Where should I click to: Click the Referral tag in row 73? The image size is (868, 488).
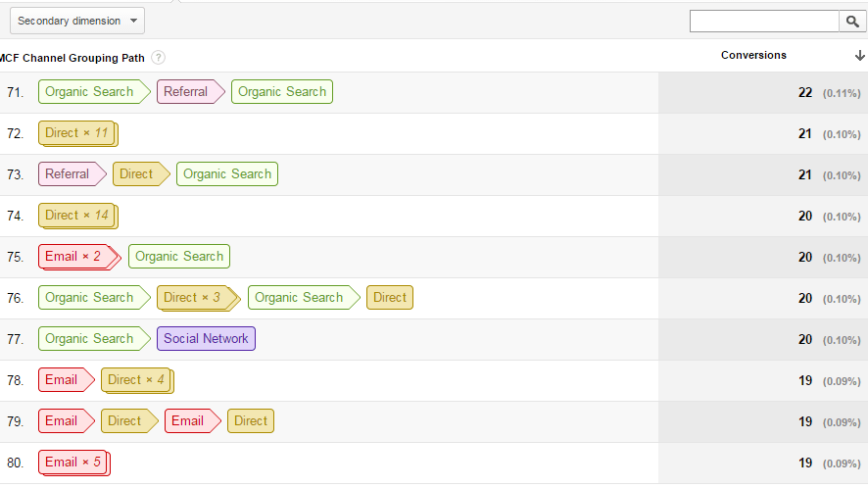pos(72,173)
